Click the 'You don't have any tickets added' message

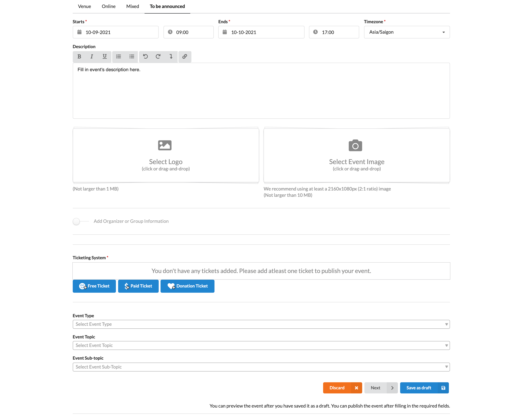coord(261,271)
